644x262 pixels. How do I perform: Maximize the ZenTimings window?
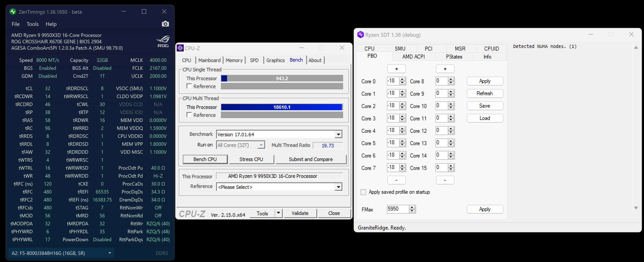click(144, 11)
